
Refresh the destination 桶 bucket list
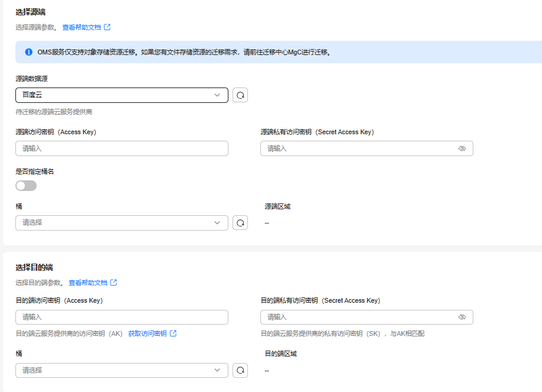[x=240, y=370]
